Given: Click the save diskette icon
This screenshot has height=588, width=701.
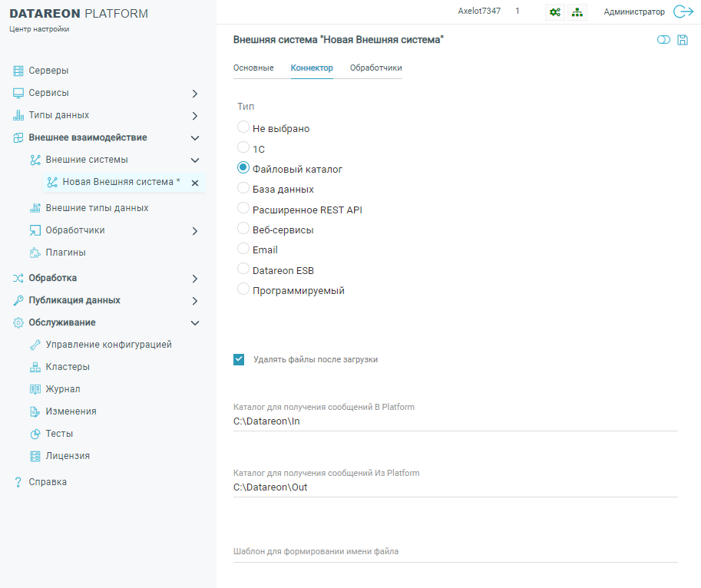Looking at the screenshot, I should click(x=682, y=40).
